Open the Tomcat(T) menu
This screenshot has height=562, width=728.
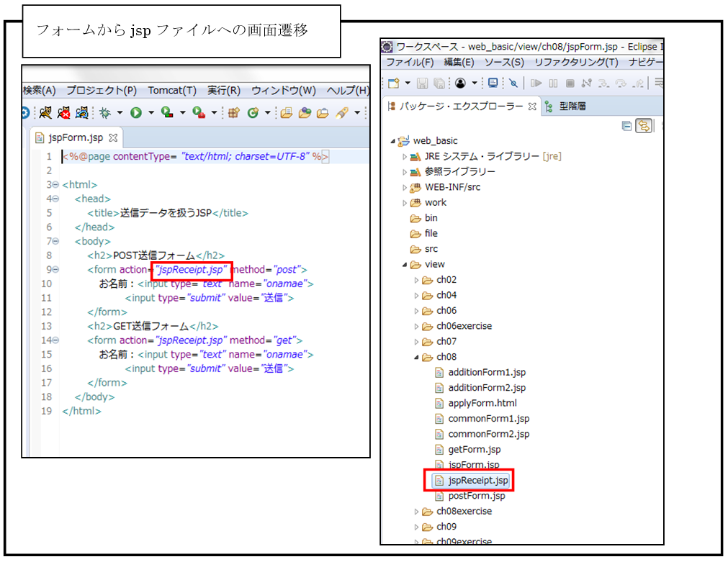point(172,90)
